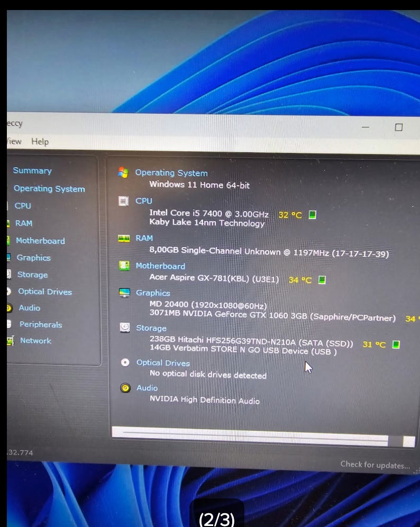The height and width of the screenshot is (527, 420).
Task: Select Network in the sidebar
Action: coord(35,340)
